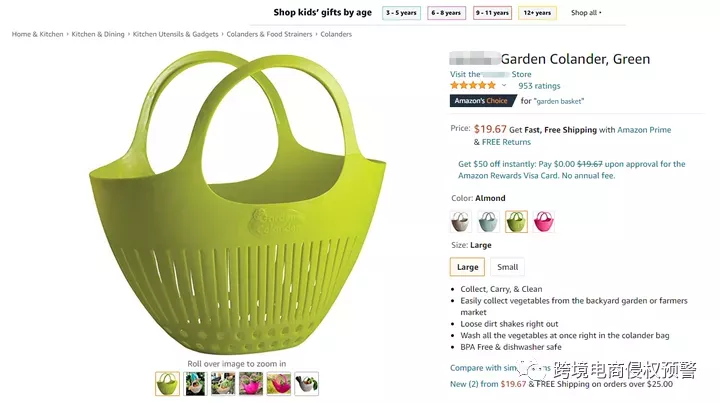The image size is (720, 403).
Task: Switch to the Small size option
Action: tap(508, 267)
